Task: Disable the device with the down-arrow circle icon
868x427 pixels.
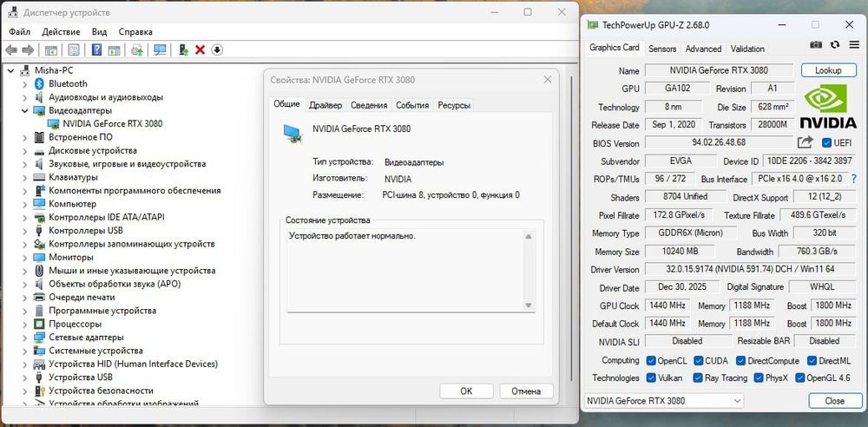Action: [x=217, y=50]
